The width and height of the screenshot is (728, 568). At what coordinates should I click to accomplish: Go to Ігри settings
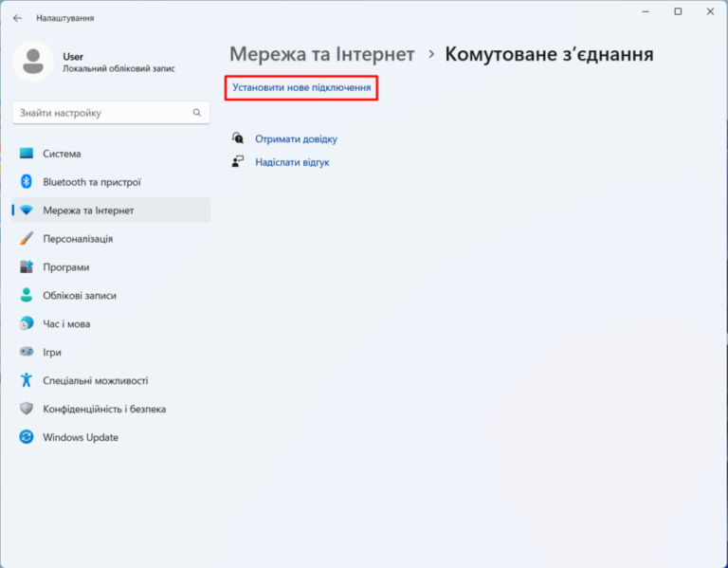[x=52, y=353]
